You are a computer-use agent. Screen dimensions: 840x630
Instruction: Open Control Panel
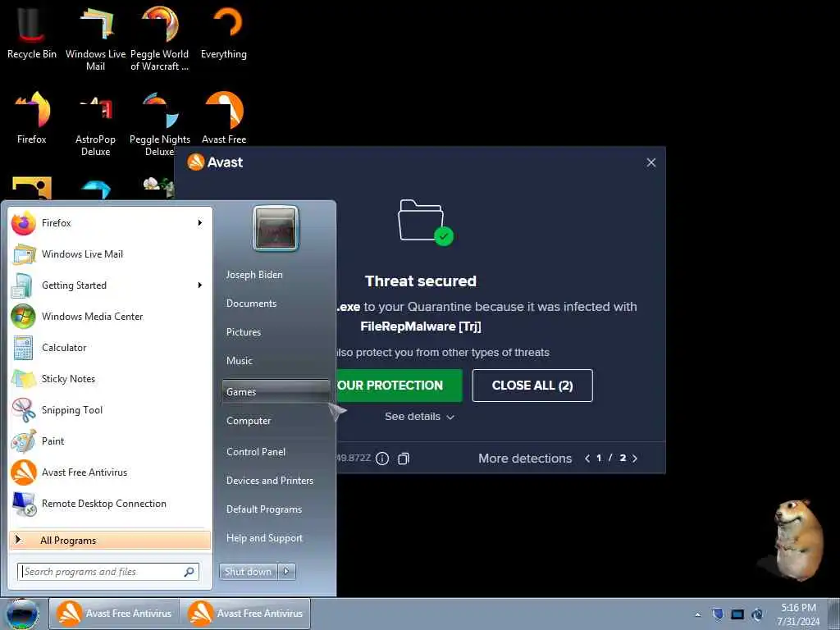pos(256,452)
